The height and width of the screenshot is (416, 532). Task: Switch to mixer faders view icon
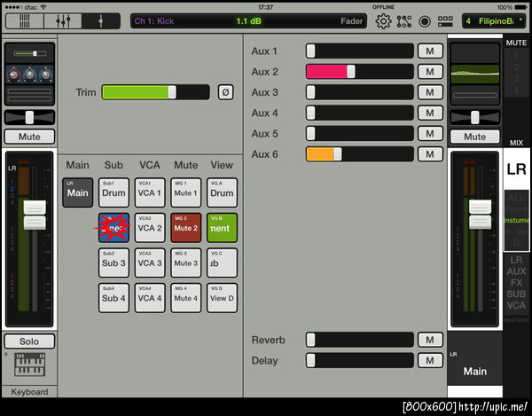coord(63,21)
